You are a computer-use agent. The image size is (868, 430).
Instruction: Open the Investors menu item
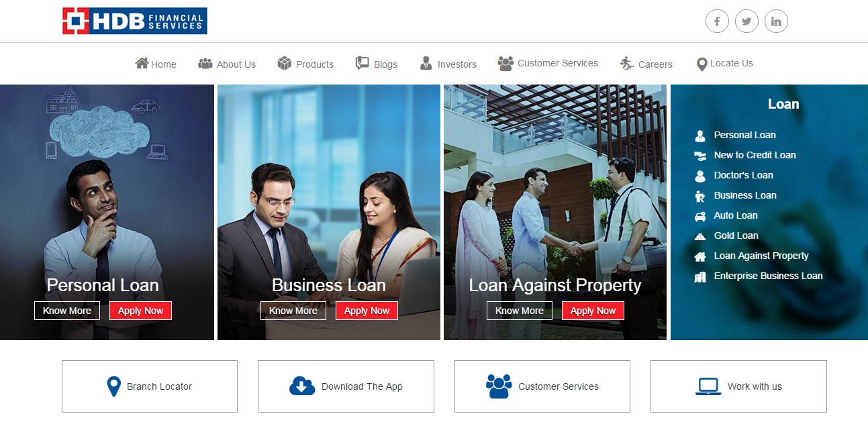pyautogui.click(x=448, y=64)
